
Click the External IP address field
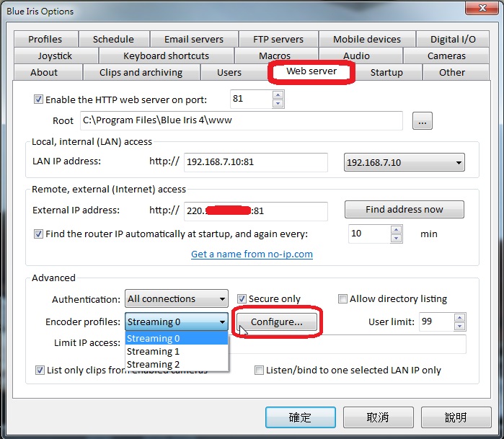(x=255, y=211)
